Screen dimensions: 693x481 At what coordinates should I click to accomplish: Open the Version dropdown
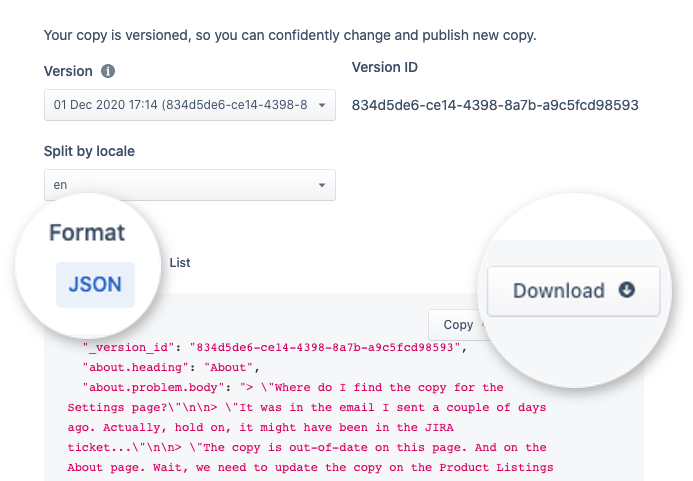click(189, 105)
